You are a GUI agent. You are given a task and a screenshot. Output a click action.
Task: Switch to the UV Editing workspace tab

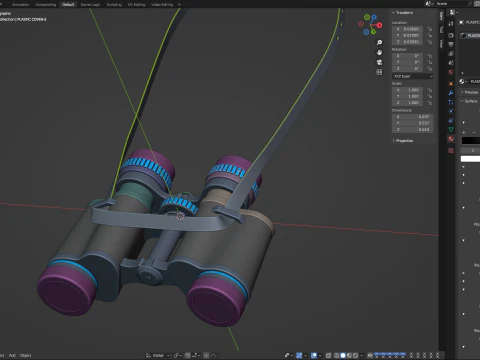click(x=136, y=4)
